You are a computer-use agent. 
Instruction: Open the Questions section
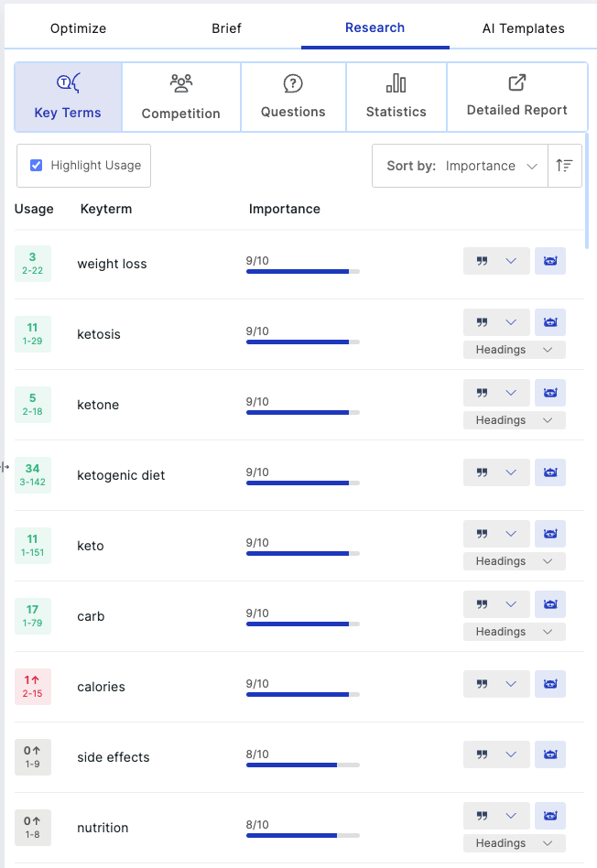tap(293, 97)
